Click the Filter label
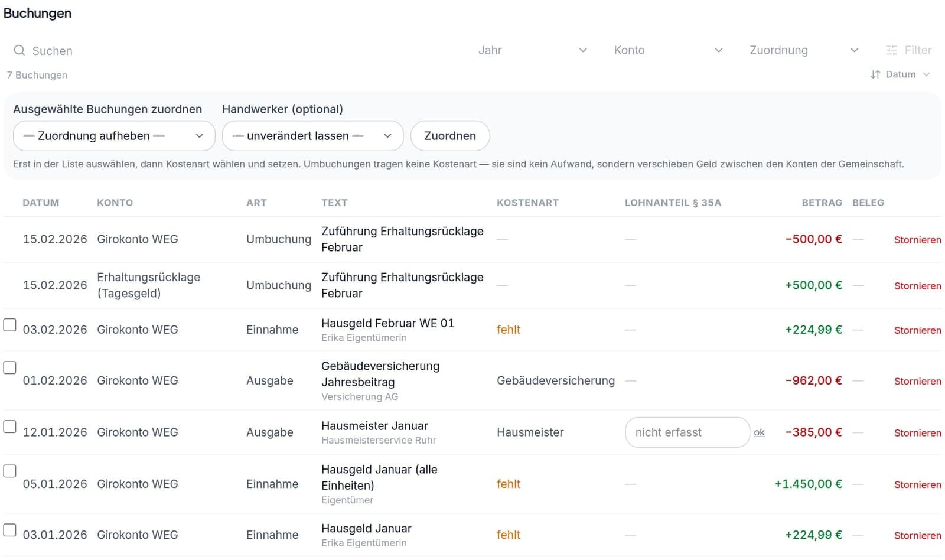Viewport: 945px width, 560px height. tap(918, 51)
